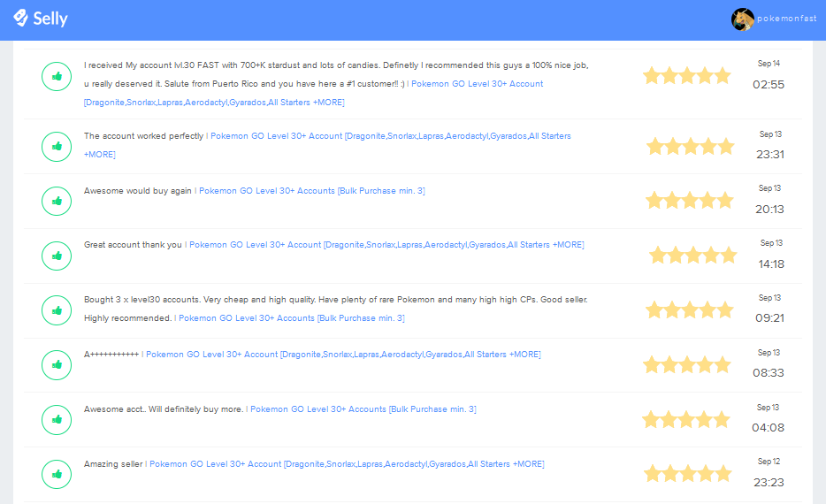
Task: Click thumbs-up icon on Puerto Rico review
Action: 57,76
